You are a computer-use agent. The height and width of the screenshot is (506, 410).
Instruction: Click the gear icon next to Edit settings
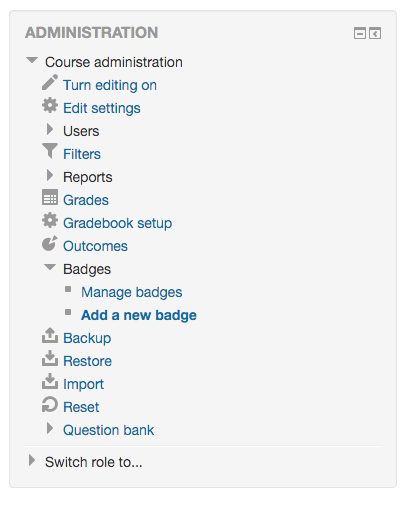point(50,105)
